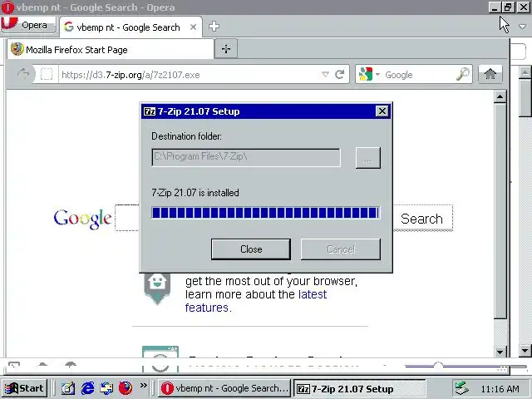
Task: Close the vbemp nt Google Search tab
Action: click(193, 27)
